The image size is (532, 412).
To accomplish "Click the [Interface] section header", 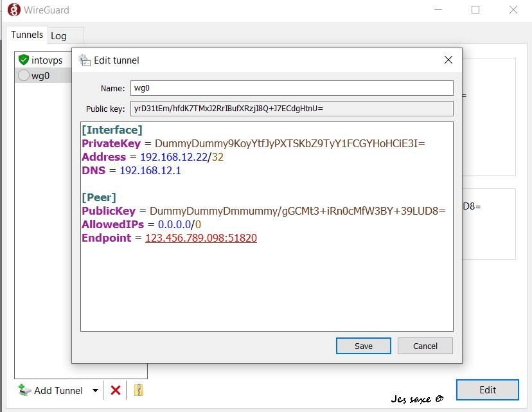I will pyautogui.click(x=112, y=130).
